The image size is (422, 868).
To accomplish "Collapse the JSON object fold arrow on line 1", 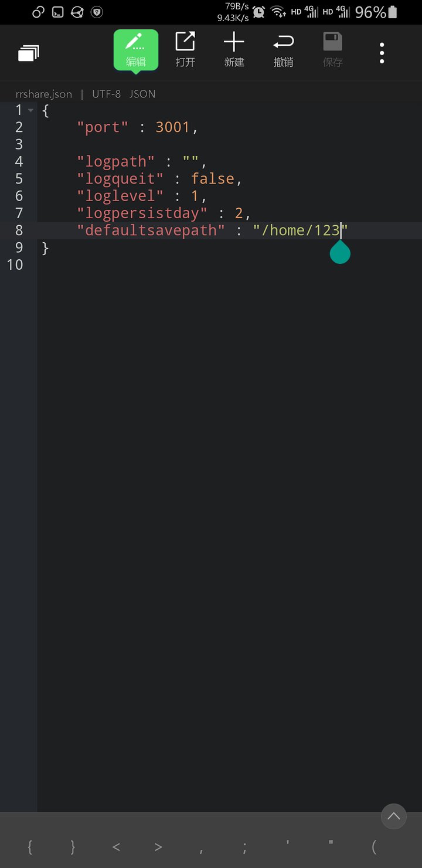I will tap(30, 110).
